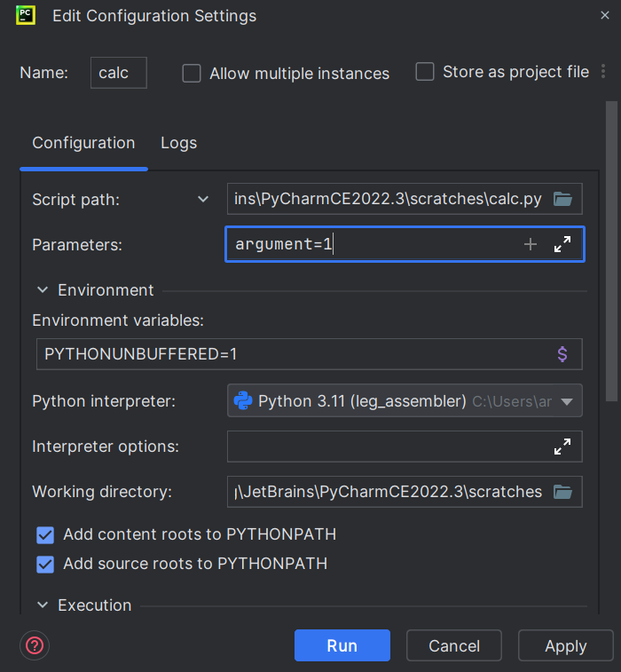This screenshot has height=672, width=621.
Task: Browse for Working directory folder
Action: 562,492
